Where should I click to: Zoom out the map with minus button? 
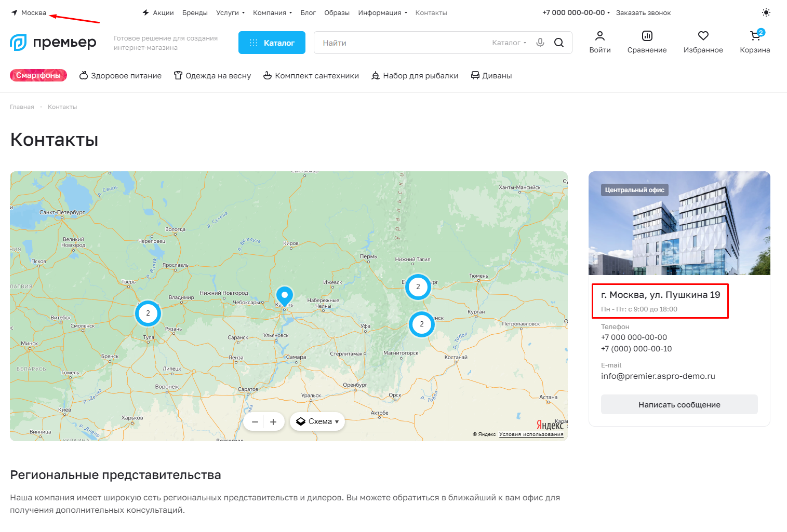pyautogui.click(x=255, y=422)
